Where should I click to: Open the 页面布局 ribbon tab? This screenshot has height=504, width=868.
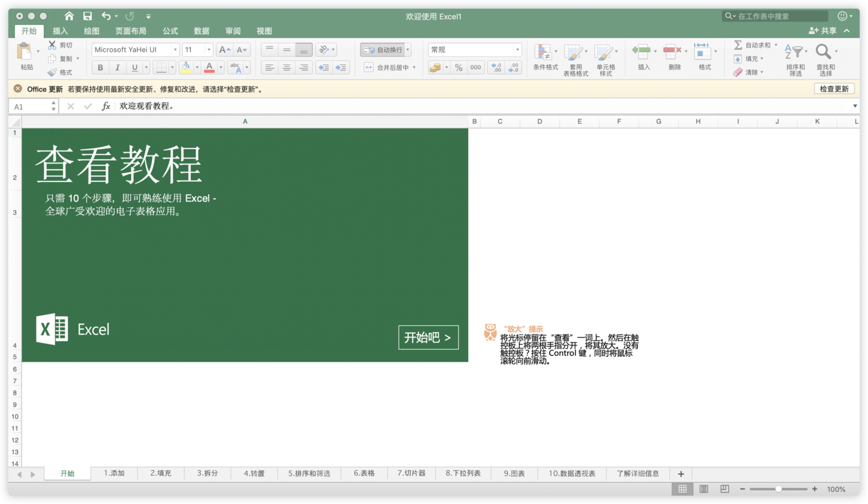pos(131,31)
